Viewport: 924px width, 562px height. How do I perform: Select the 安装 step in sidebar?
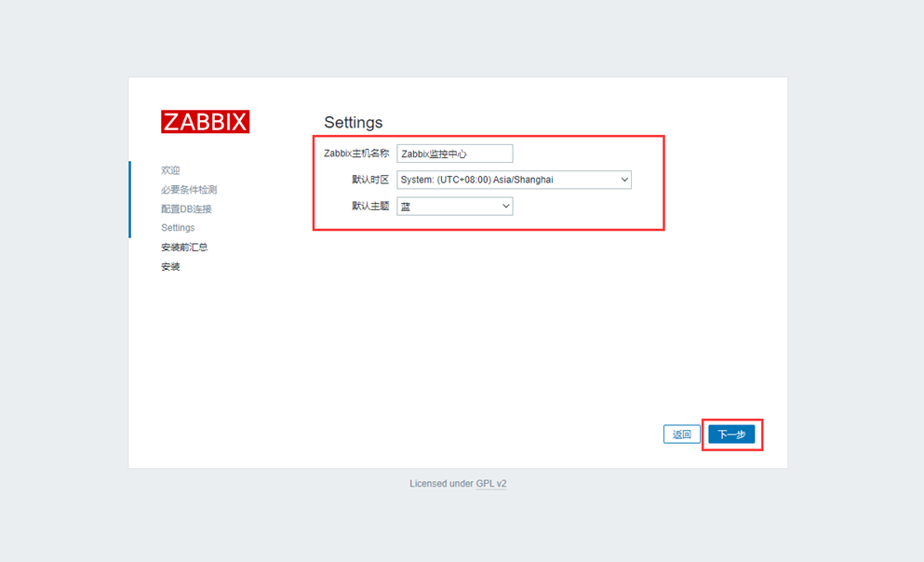[170, 266]
